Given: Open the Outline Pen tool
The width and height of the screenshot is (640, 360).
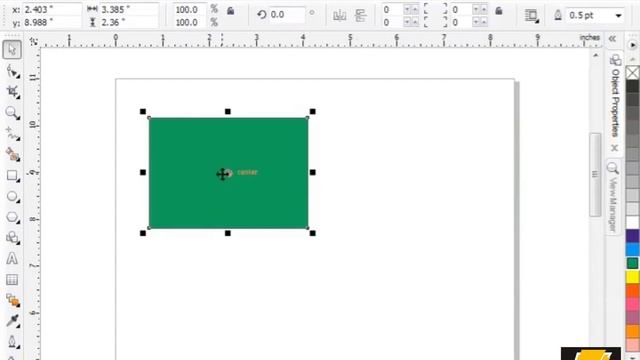Looking at the screenshot, I should (x=12, y=342).
